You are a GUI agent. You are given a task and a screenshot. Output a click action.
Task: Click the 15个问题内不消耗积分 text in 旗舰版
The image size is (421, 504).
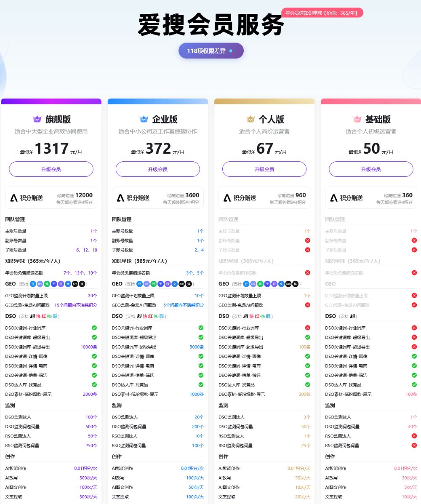tap(75, 305)
